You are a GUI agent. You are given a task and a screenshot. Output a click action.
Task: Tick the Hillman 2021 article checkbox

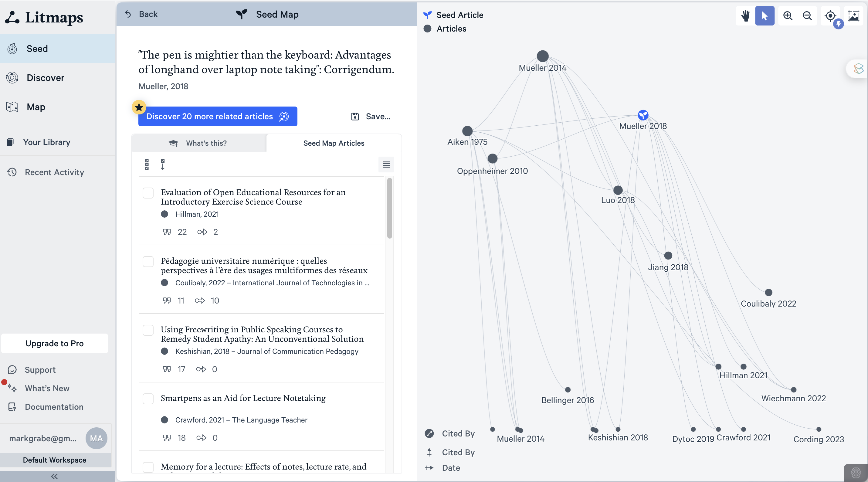[x=148, y=193]
